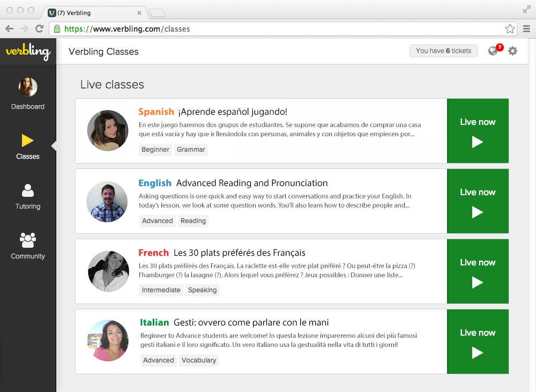Click the Beginner tag on Spanish class

tap(155, 150)
